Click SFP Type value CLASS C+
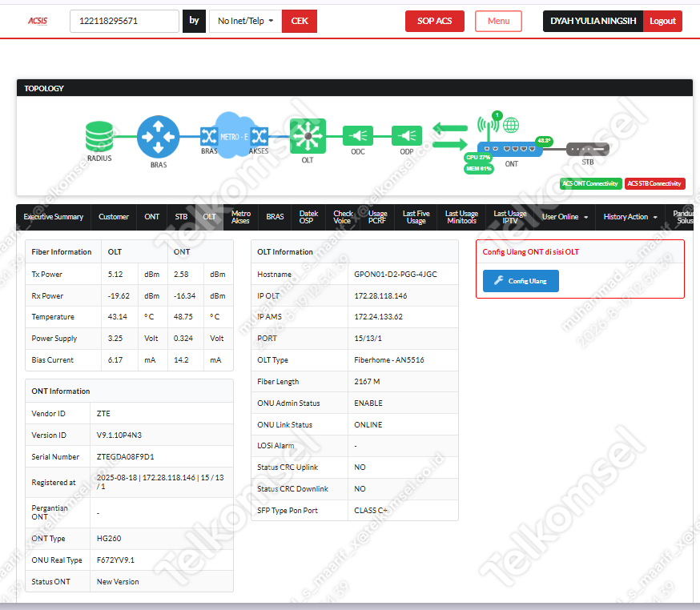 pyautogui.click(x=370, y=511)
